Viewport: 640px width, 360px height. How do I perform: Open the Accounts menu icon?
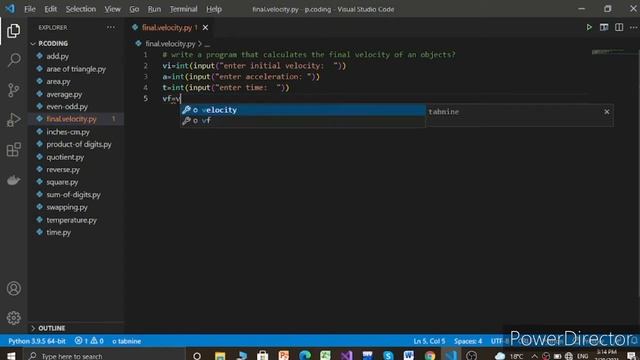pyautogui.click(x=13, y=288)
